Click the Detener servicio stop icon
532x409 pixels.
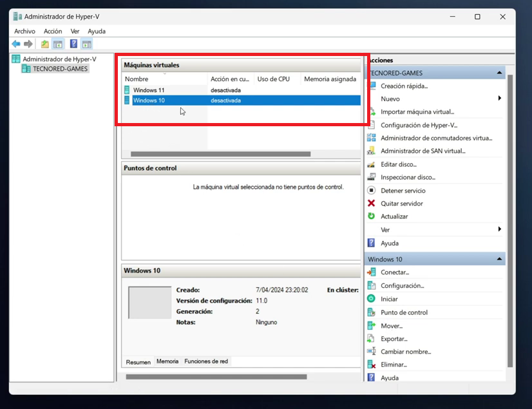coord(372,191)
